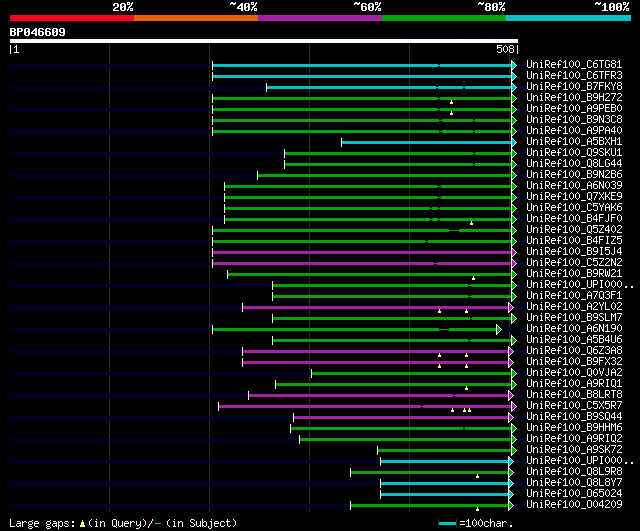Click the 508 query end position label
Viewport: 640px width, 531px height.
[505, 49]
